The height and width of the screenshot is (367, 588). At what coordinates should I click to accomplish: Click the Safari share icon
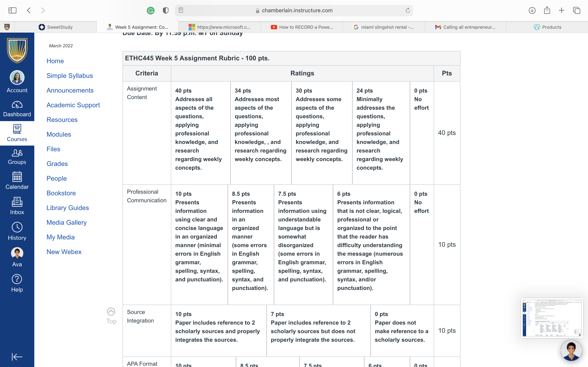point(547,10)
